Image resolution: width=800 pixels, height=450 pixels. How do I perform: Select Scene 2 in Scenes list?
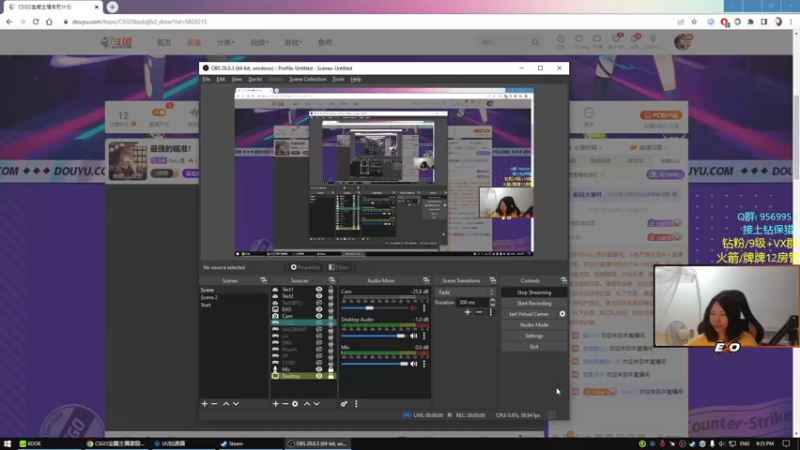(x=233, y=297)
